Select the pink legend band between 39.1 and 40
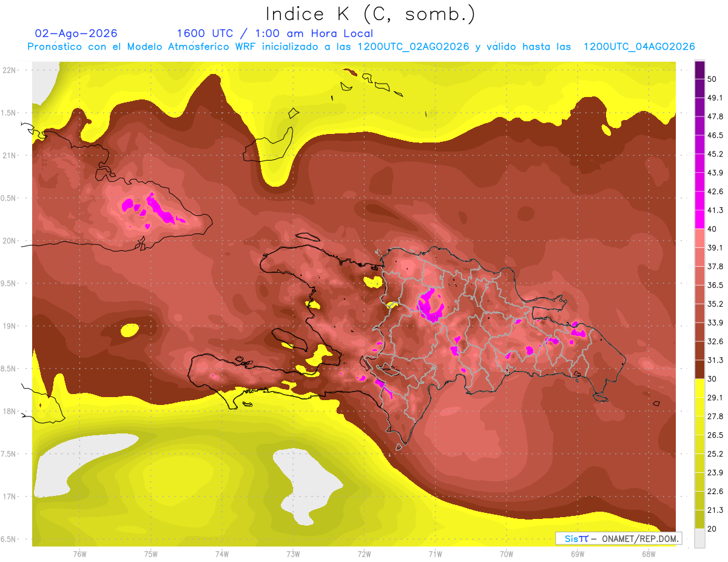The image size is (728, 562). (x=699, y=238)
